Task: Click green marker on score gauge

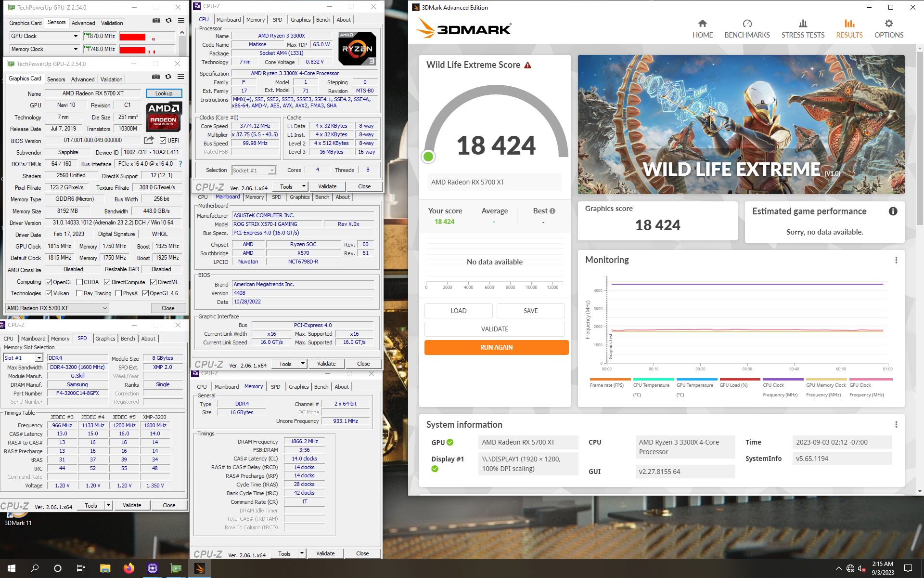Action: 428,157
